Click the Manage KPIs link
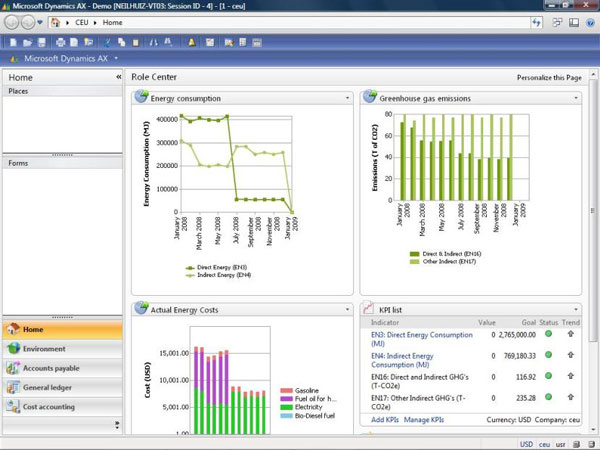 click(x=424, y=420)
